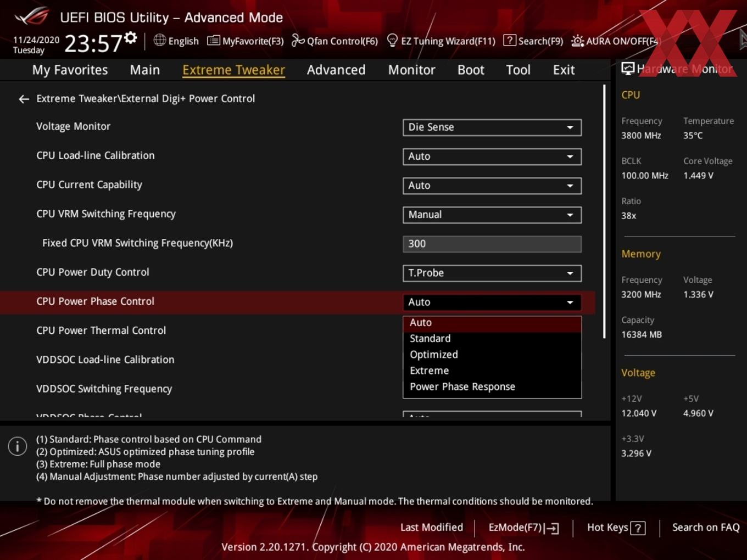Click Core Voltage 1.449 V value
Image resolution: width=747 pixels, height=560 pixels.
click(698, 176)
